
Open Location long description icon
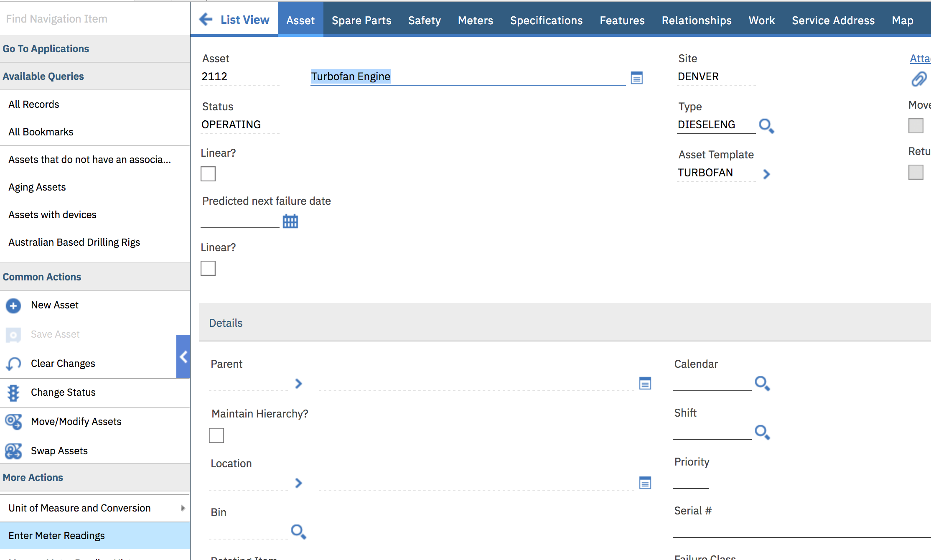click(645, 483)
